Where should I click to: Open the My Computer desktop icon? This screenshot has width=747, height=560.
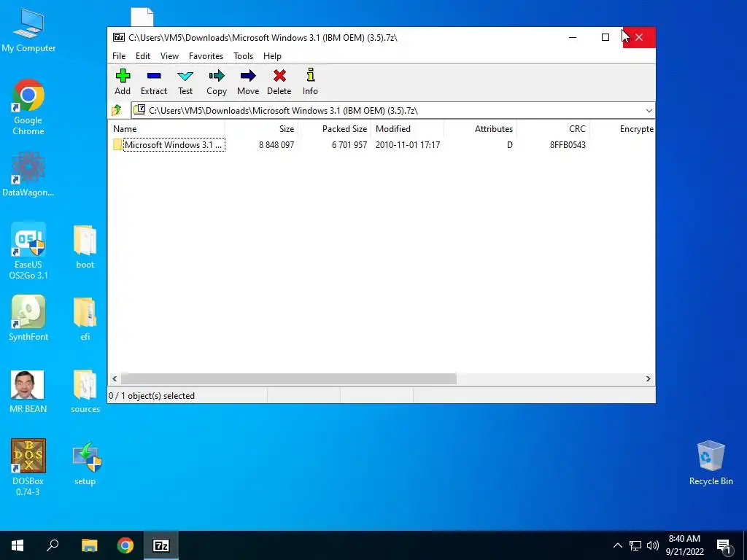(28, 30)
